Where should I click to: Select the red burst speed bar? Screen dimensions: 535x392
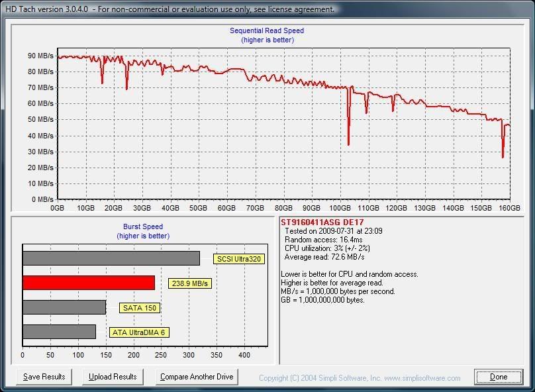click(89, 283)
